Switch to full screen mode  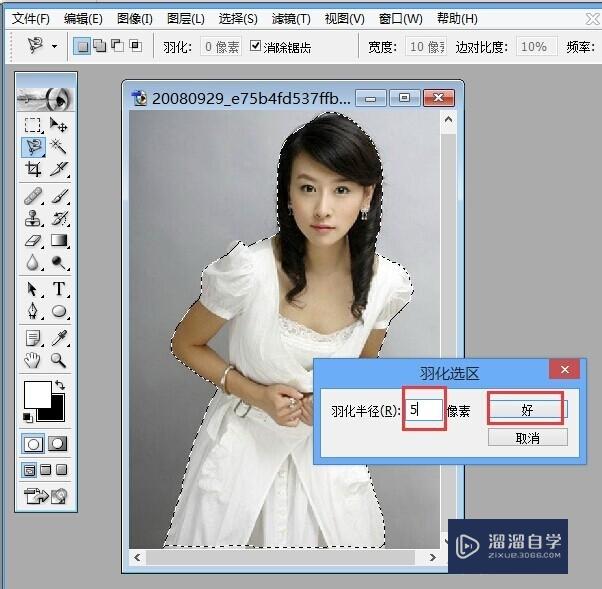[61, 470]
